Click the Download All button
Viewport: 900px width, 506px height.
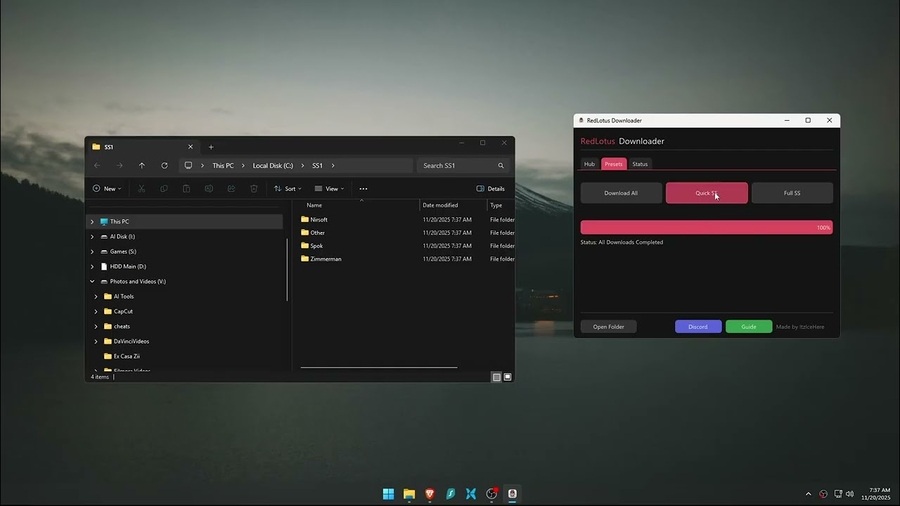tap(621, 193)
